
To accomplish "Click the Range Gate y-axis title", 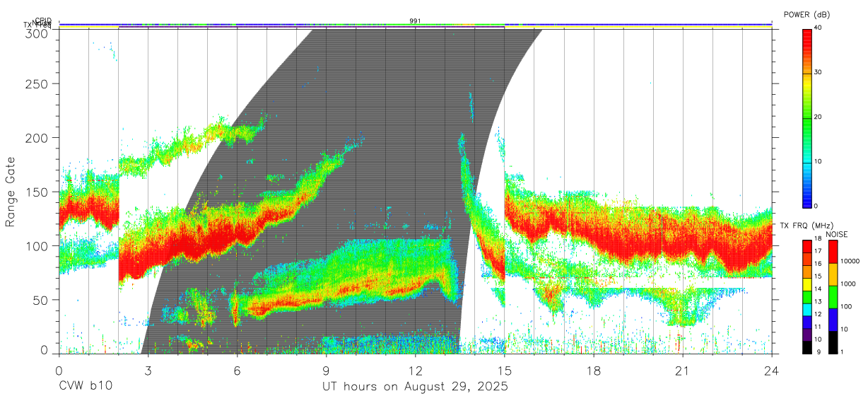I will coord(11,192).
